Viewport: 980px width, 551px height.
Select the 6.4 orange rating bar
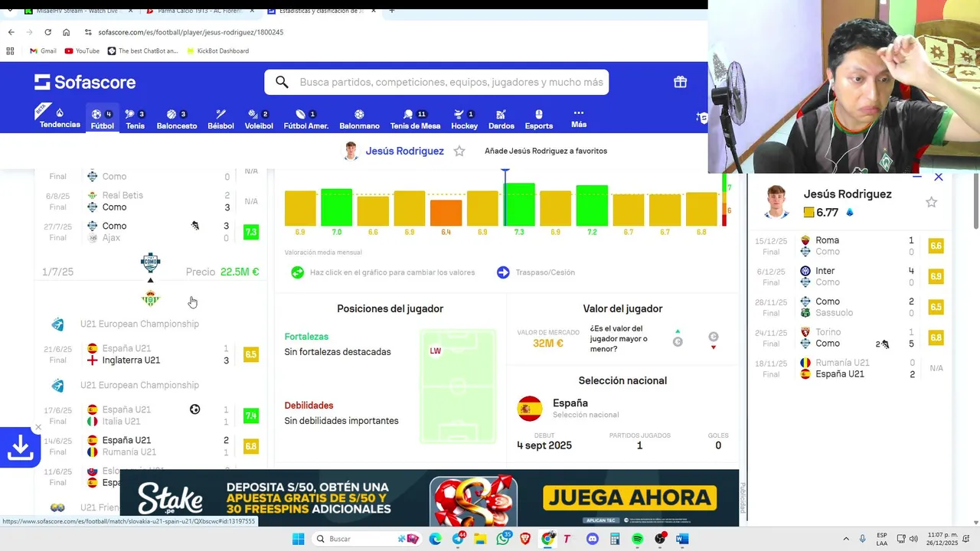[x=446, y=213]
